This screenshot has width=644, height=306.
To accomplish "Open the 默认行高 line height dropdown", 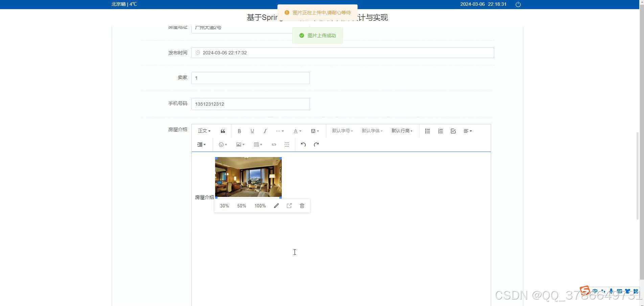I will click(402, 131).
